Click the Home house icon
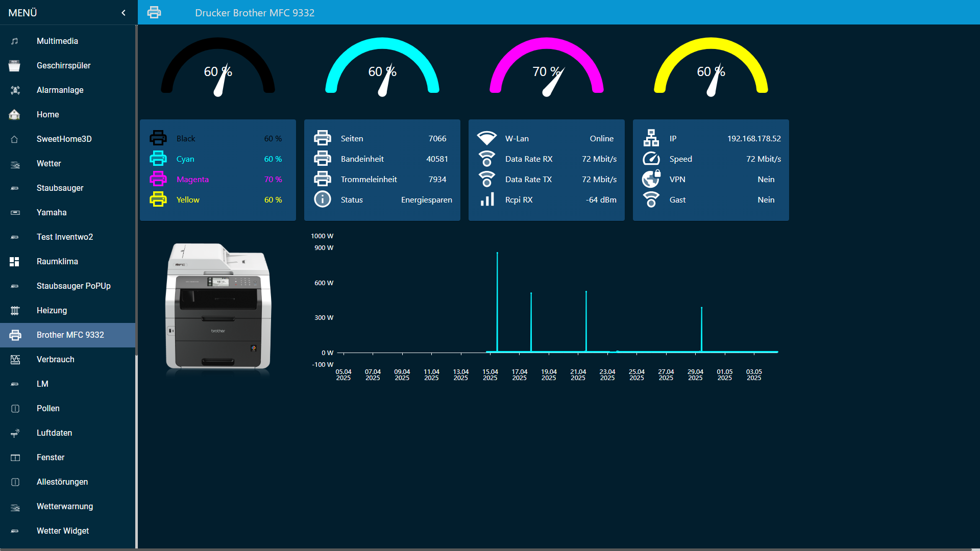This screenshot has height=551, width=980. point(15,114)
